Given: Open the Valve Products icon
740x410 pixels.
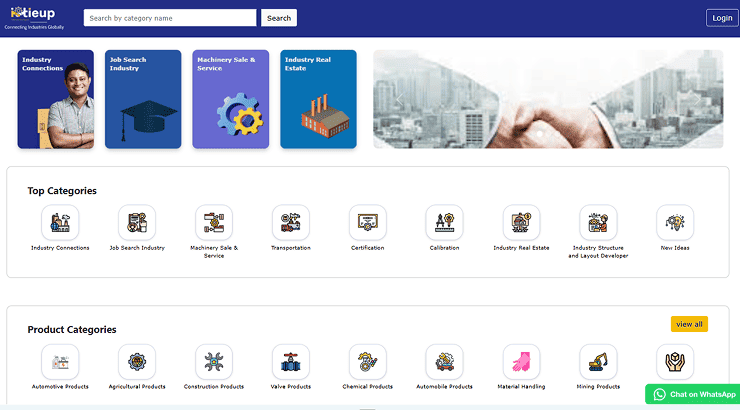Looking at the screenshot, I should [x=291, y=362].
